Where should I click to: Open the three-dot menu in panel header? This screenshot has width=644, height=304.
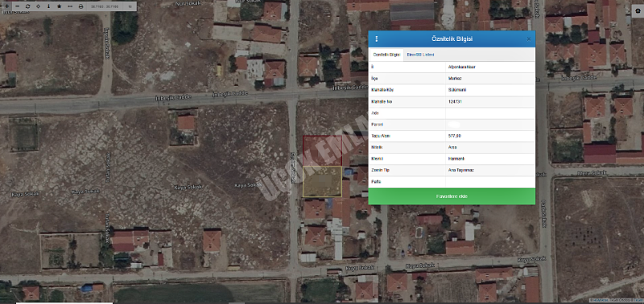point(377,39)
